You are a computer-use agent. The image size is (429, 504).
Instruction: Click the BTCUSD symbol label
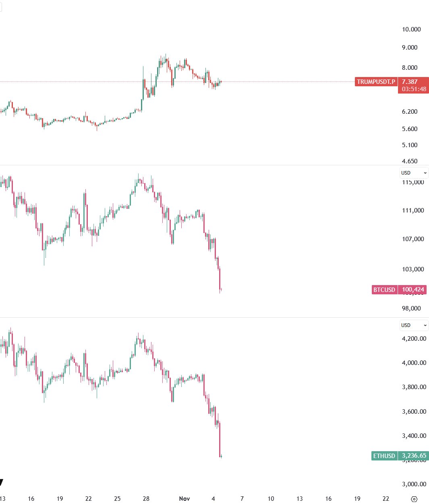coord(384,289)
